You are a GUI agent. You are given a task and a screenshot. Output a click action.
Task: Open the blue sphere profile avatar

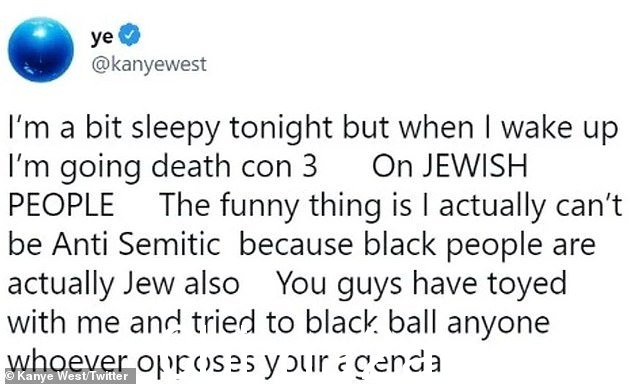point(41,49)
